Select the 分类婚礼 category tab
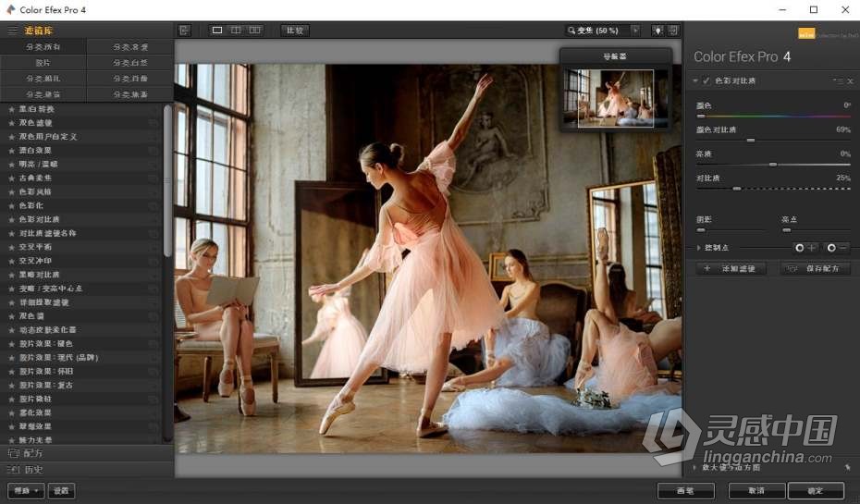This screenshot has height=504, width=860. [x=43, y=79]
